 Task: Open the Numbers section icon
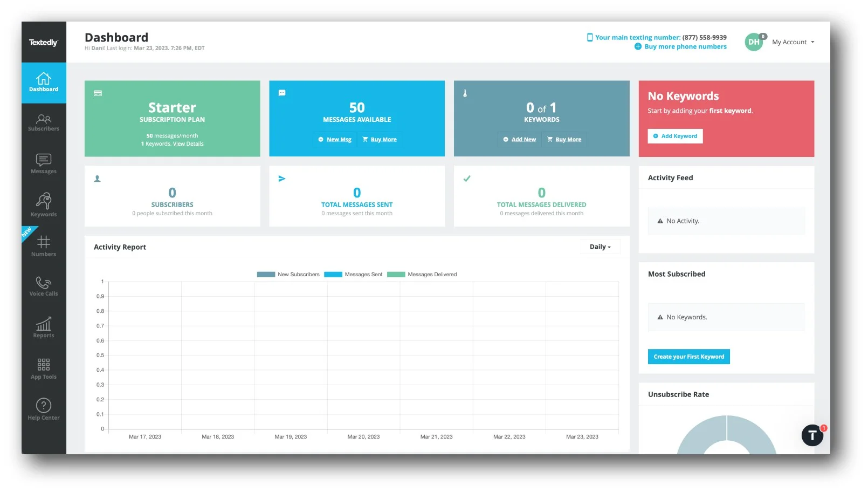click(44, 245)
